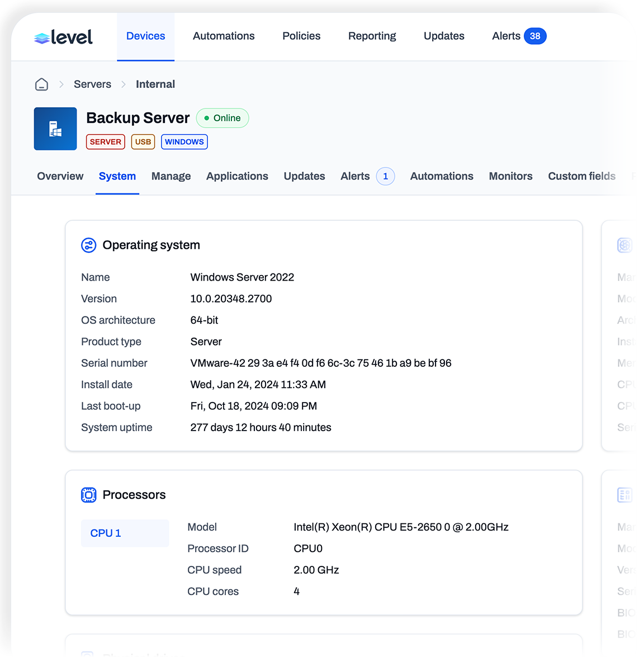Open Reporting in the top navigation

tap(372, 36)
